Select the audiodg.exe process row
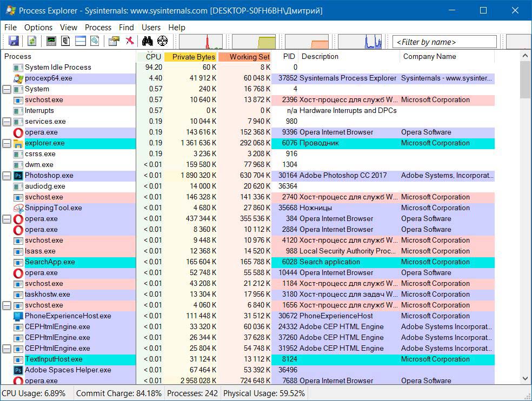This screenshot has height=401, width=532. 247,186
